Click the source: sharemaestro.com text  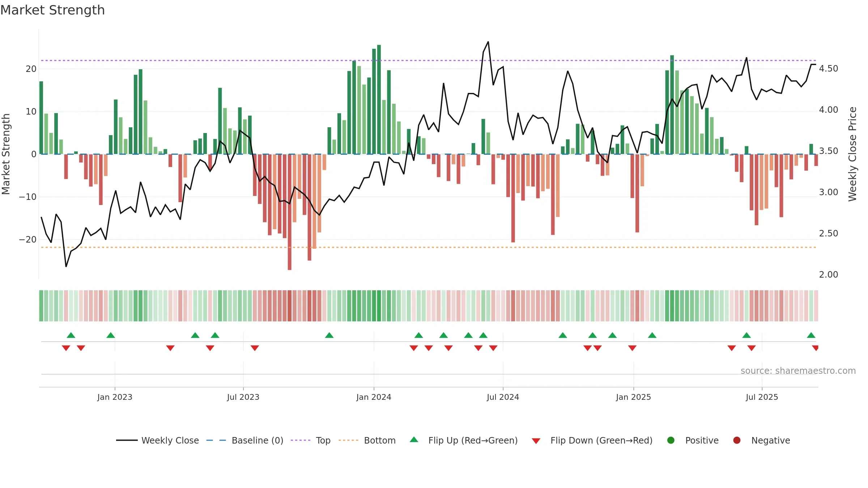coord(798,371)
